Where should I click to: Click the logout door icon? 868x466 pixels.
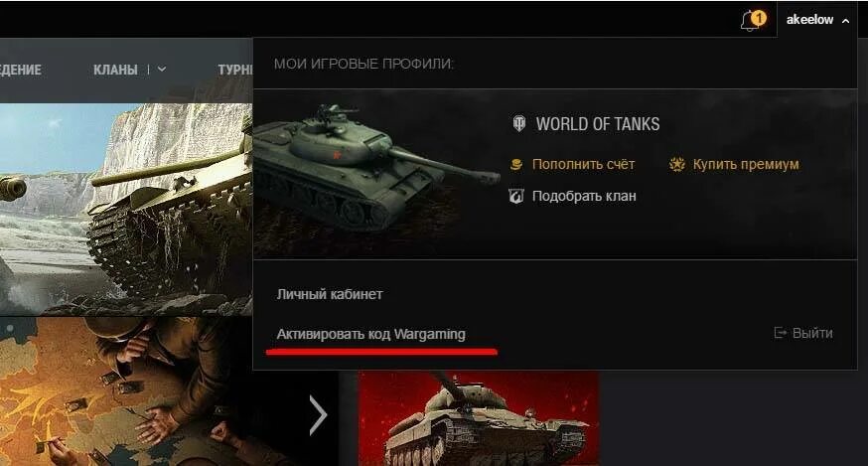(x=780, y=333)
